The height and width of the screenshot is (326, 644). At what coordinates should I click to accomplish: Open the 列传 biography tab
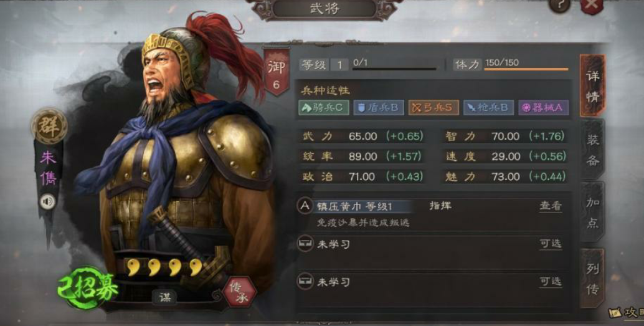[592, 278]
